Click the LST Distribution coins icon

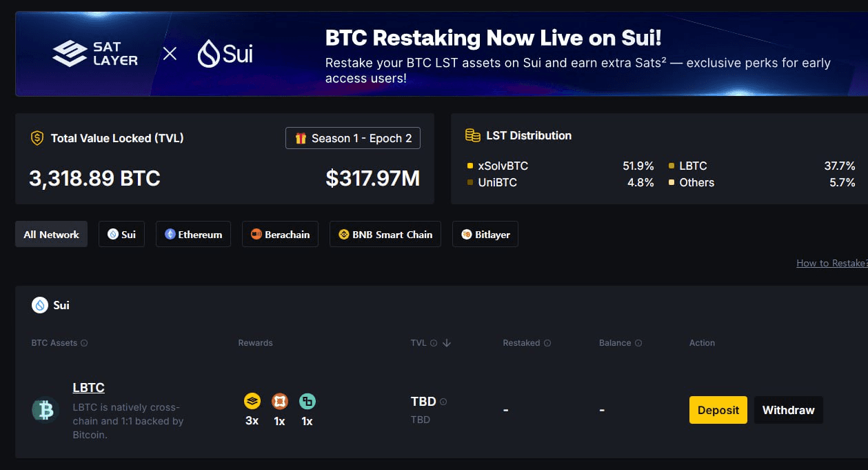[473, 135]
